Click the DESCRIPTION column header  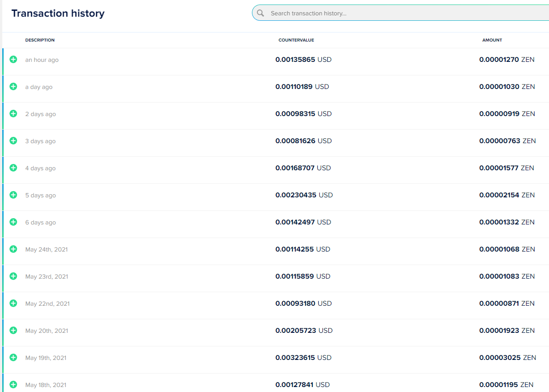point(40,40)
